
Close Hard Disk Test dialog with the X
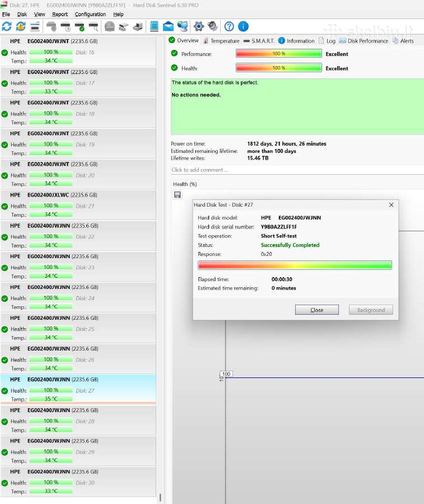coord(391,205)
